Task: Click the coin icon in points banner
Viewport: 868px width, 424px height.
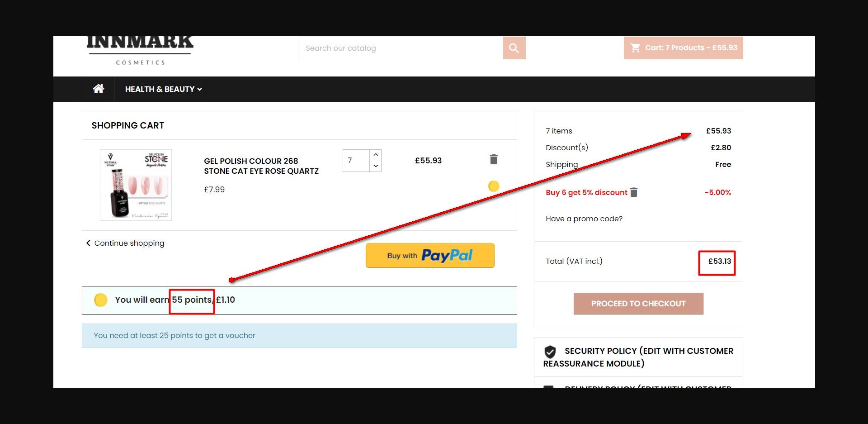Action: [x=100, y=300]
